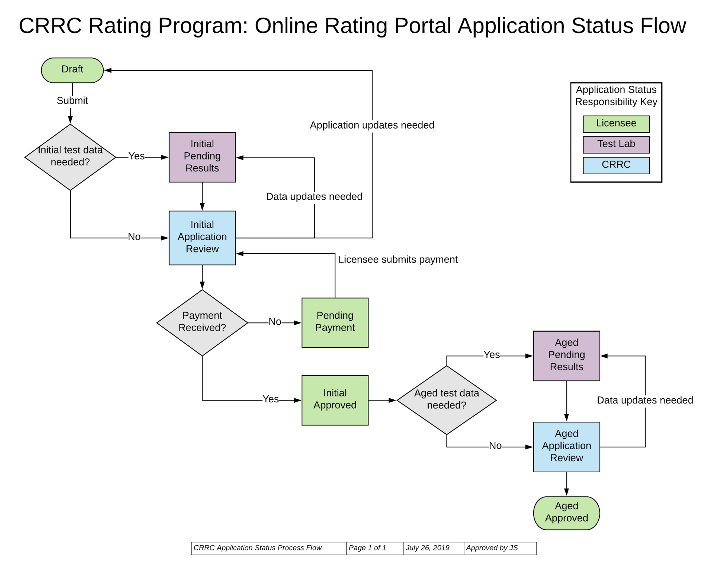Click the Initial Pending Results box
The height and width of the screenshot is (563, 728).
202,156
